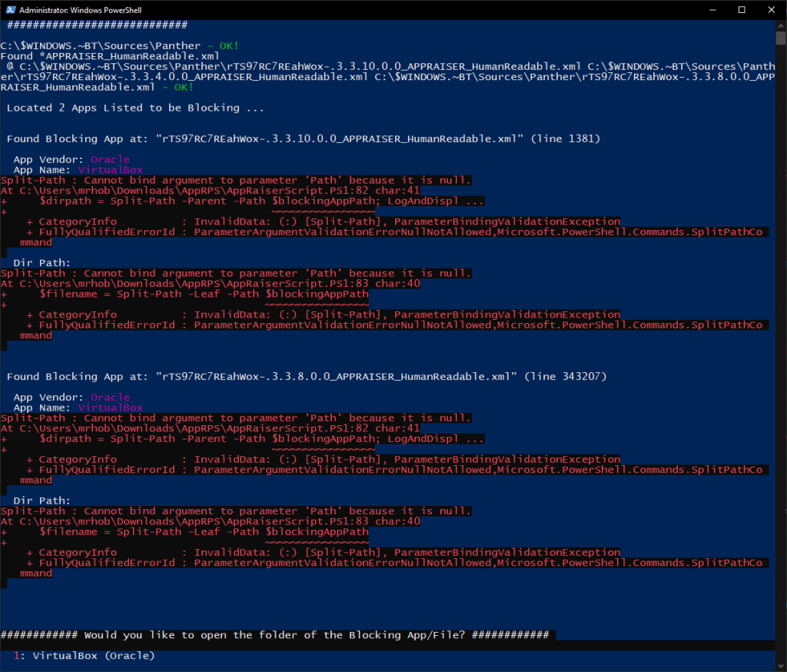Viewport: 787px width, 672px height.
Task: Click the second 'Dir Path:' label
Action: point(42,501)
